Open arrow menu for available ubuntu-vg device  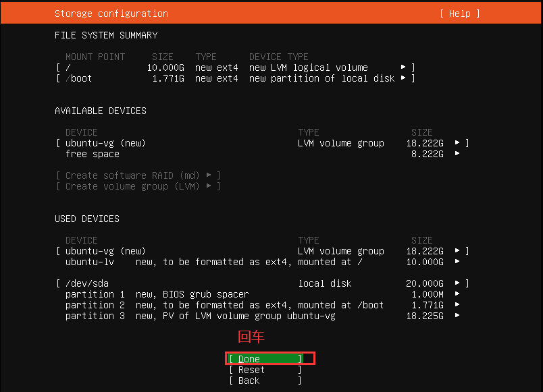click(457, 143)
